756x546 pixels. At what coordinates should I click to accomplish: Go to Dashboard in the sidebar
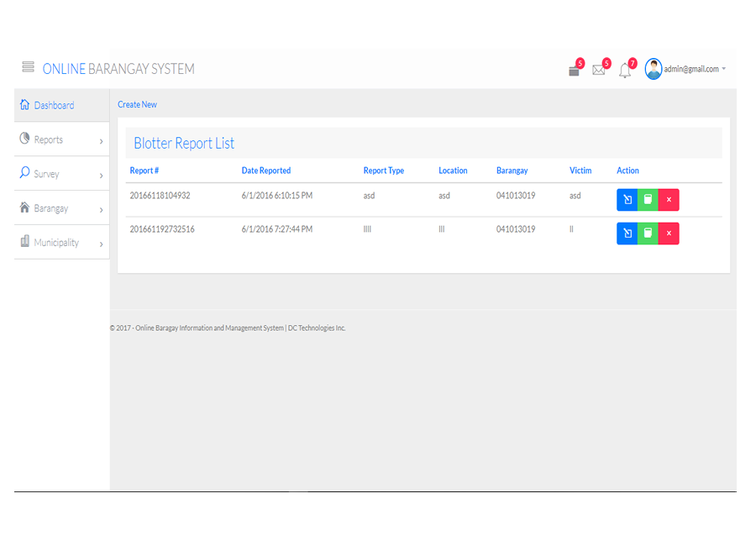coord(54,105)
